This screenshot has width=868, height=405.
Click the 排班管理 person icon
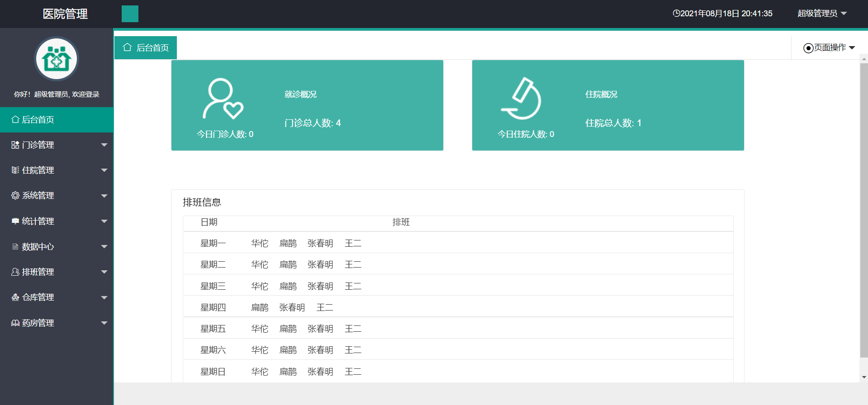pyautogui.click(x=15, y=272)
